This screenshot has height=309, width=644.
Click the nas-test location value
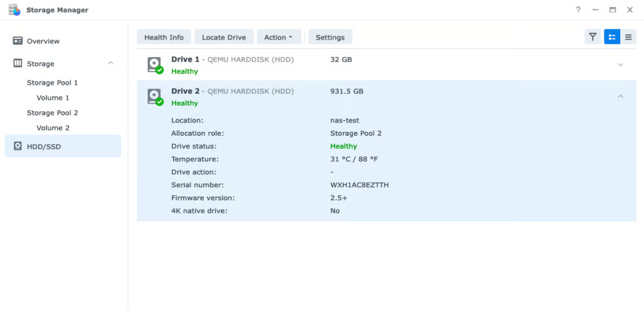(345, 120)
